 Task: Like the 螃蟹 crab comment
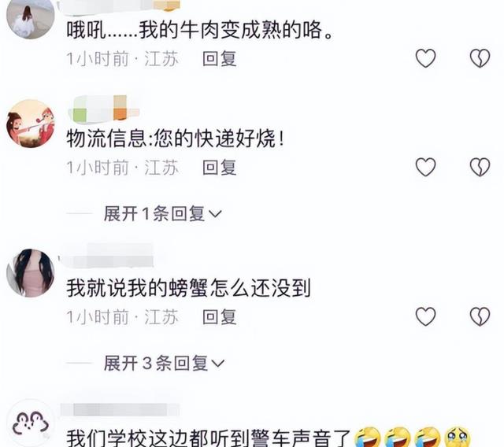[x=425, y=316]
